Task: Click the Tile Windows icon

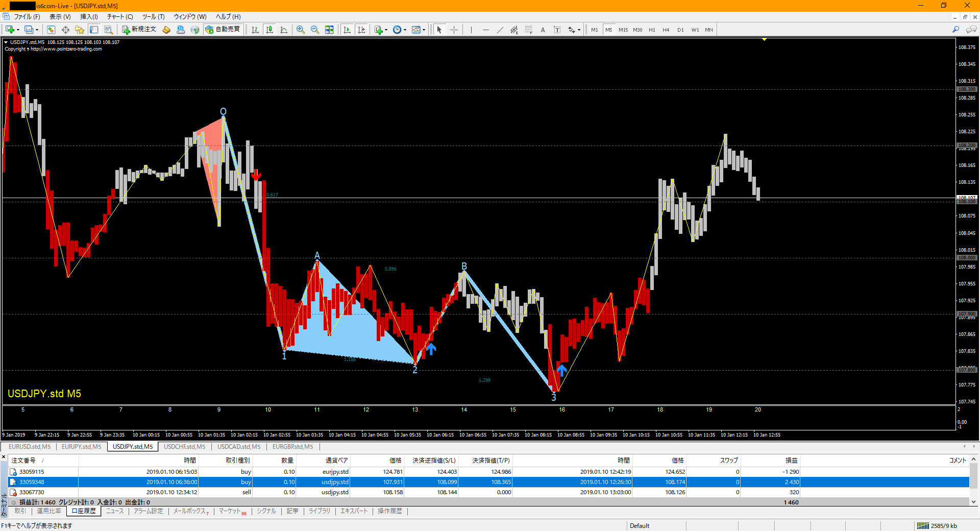Action: 329,30
